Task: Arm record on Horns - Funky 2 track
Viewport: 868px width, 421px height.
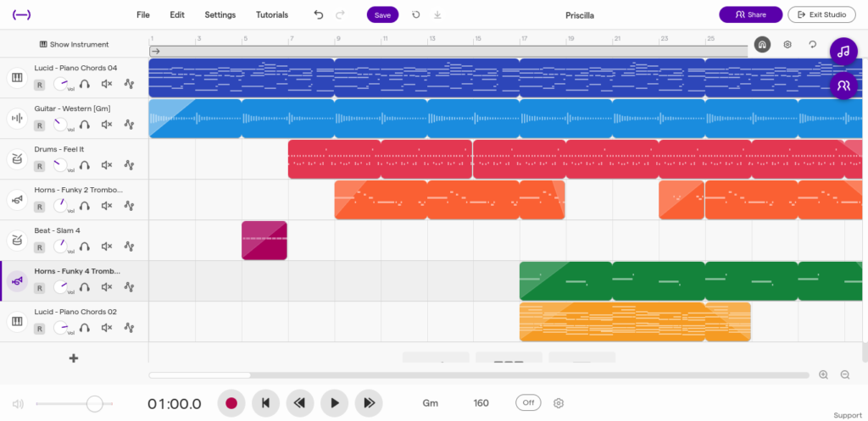Action: (x=40, y=206)
